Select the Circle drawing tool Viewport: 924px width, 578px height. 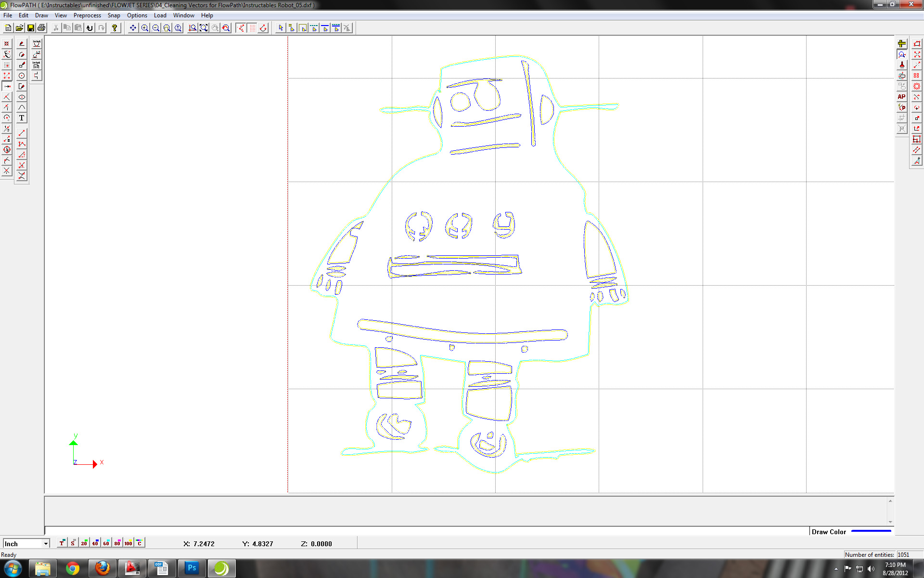[x=22, y=76]
